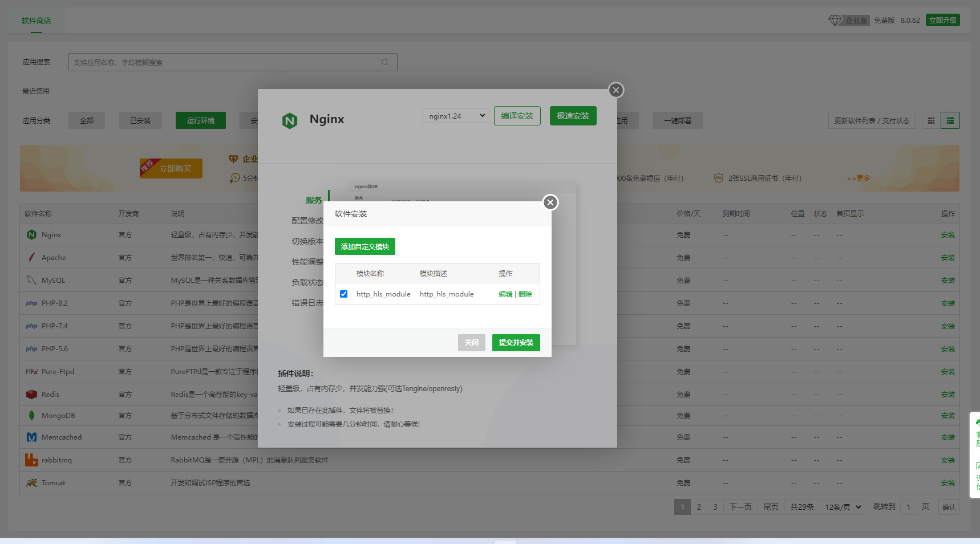Image resolution: width=980 pixels, height=544 pixels.
Task: Select the 软件商店 tab
Action: 37,21
